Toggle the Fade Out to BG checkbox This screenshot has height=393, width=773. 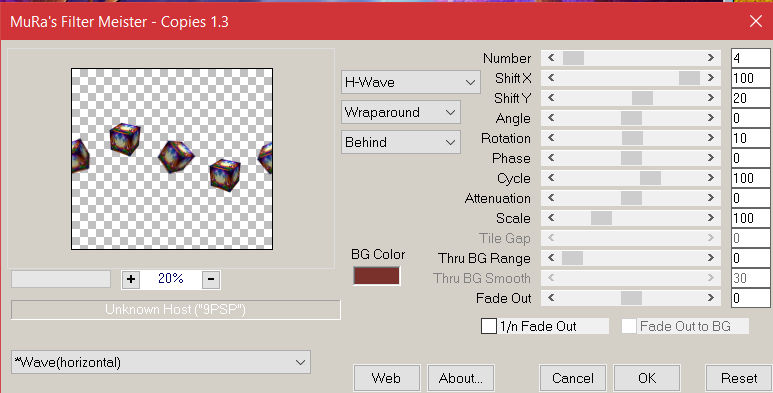pyautogui.click(x=629, y=326)
